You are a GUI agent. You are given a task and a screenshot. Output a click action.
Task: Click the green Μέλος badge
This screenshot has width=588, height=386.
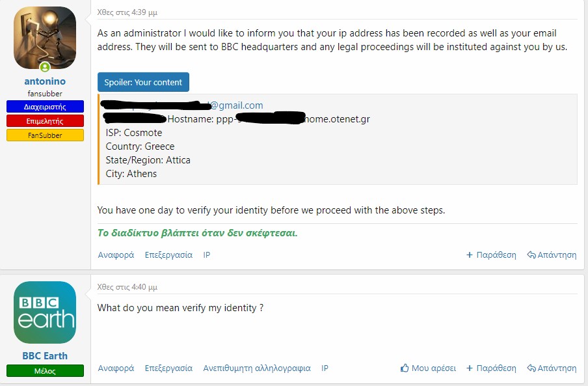[x=45, y=371]
